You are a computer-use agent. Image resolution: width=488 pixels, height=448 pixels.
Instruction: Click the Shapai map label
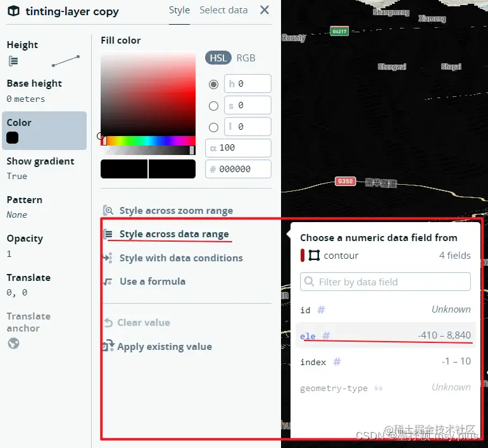451,66
